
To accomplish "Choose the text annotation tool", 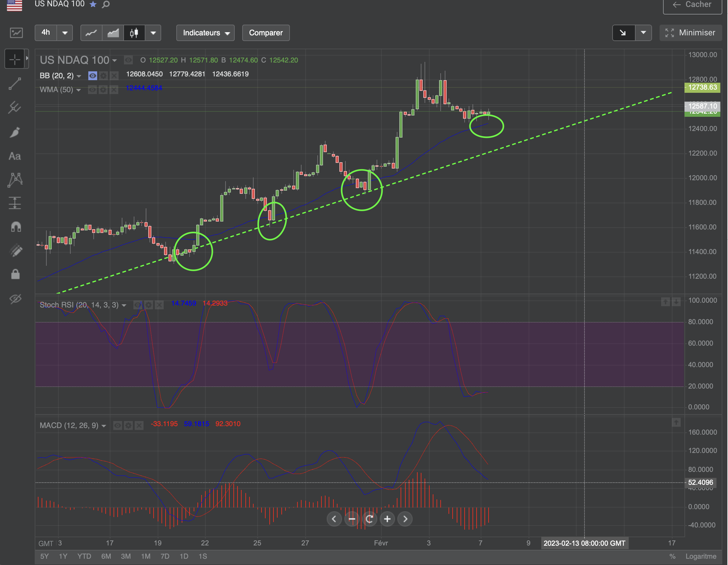I will click(x=15, y=156).
